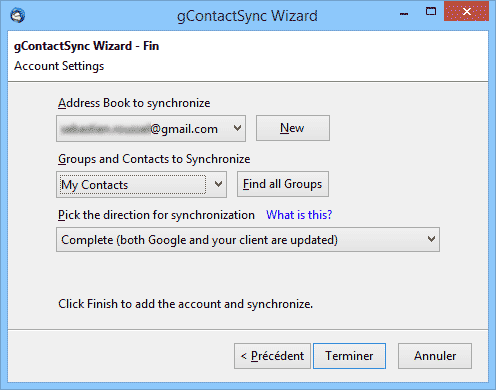This screenshot has width=496, height=390.
Task: Expand the address book dropdown arrow
Action: coord(237,128)
